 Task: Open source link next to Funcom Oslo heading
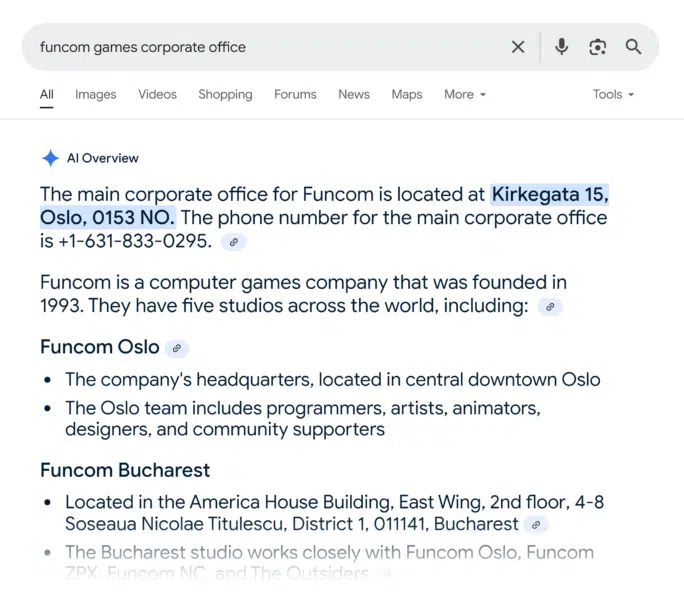177,348
